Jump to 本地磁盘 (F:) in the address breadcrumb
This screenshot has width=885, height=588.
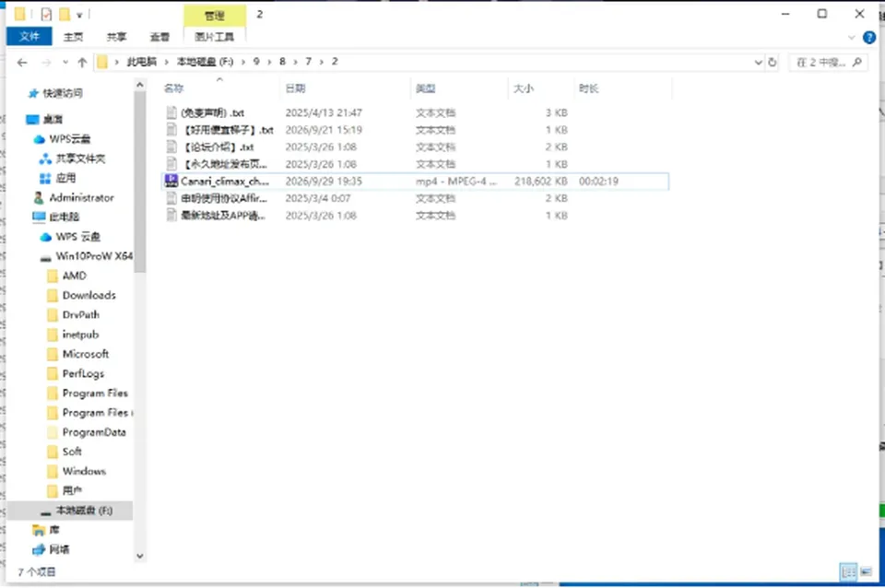click(x=206, y=62)
